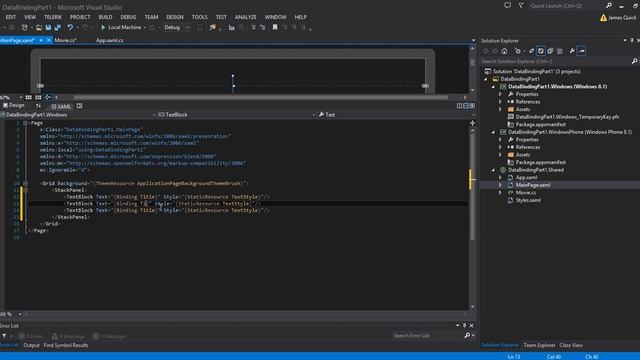
Task: Toggle show grid in designer bar
Action: tap(28, 97)
